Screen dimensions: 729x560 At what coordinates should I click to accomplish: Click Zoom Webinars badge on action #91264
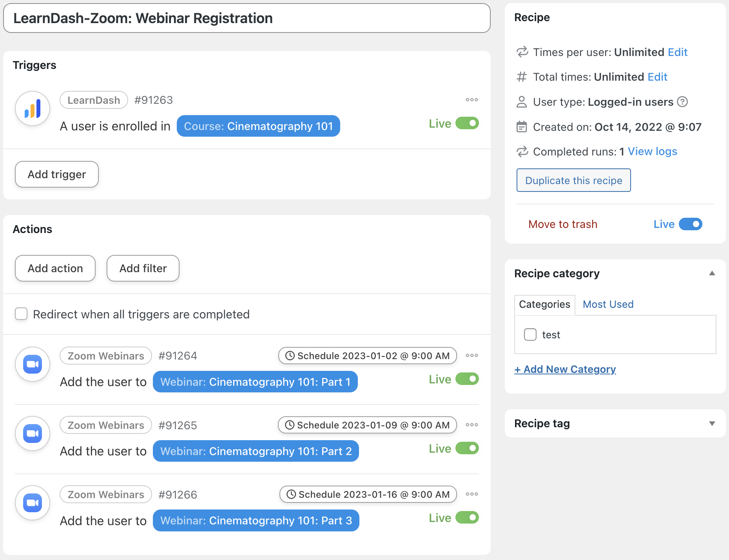click(106, 356)
